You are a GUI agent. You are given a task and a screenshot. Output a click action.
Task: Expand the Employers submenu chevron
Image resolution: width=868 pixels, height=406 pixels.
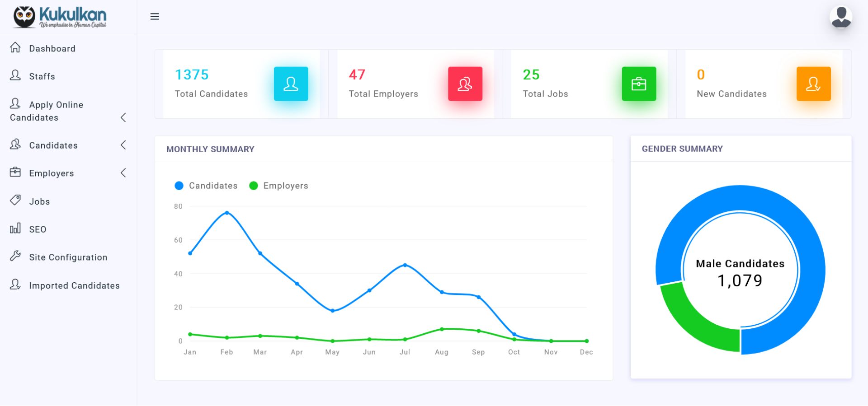coord(123,173)
